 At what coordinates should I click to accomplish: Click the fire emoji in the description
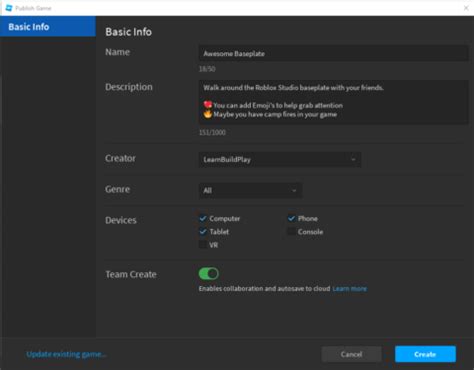[208, 114]
